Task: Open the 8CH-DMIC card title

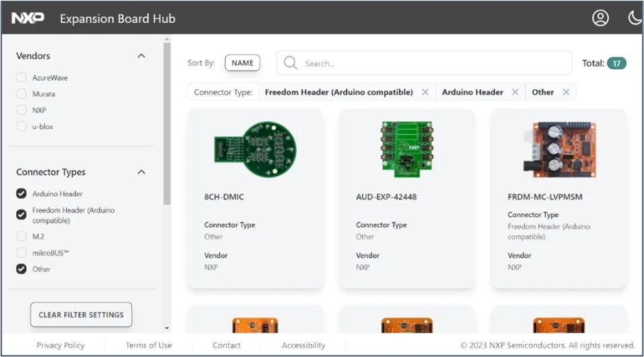Action: [x=224, y=197]
